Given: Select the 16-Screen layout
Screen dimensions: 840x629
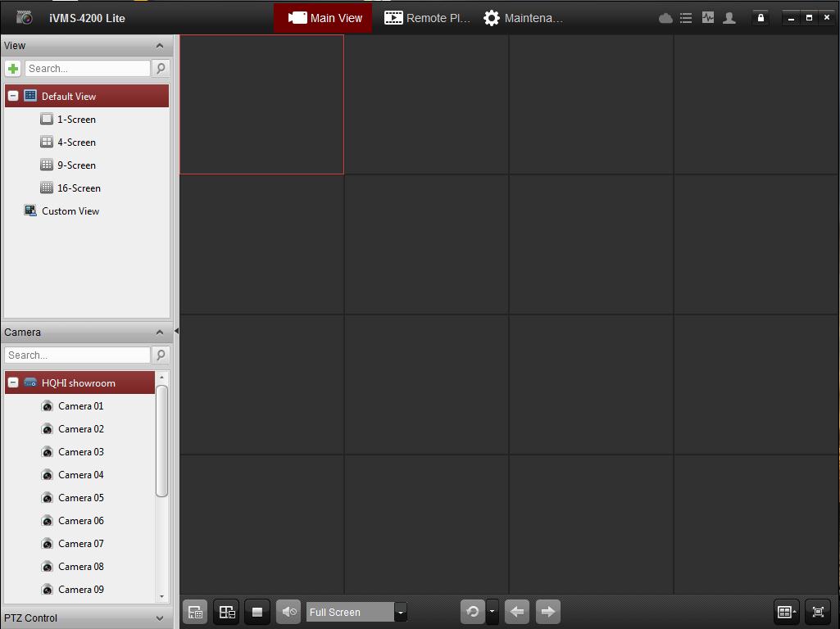Looking at the screenshot, I should point(79,188).
